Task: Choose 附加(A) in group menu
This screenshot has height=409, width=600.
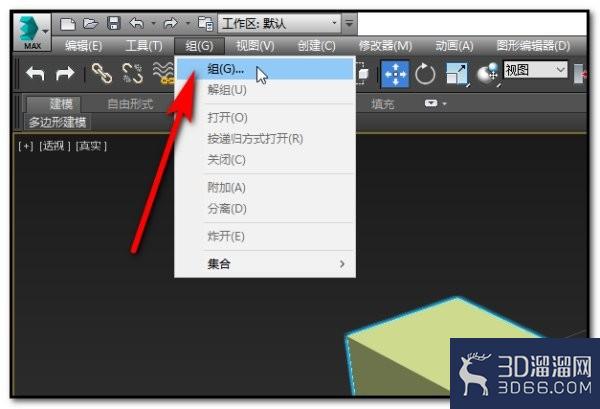Action: click(265, 187)
